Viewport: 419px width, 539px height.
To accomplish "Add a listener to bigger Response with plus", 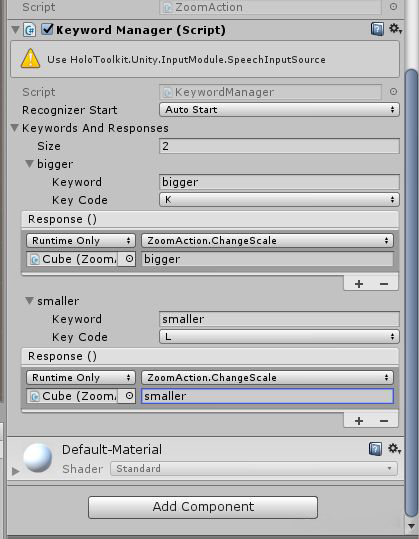I will (x=359, y=284).
